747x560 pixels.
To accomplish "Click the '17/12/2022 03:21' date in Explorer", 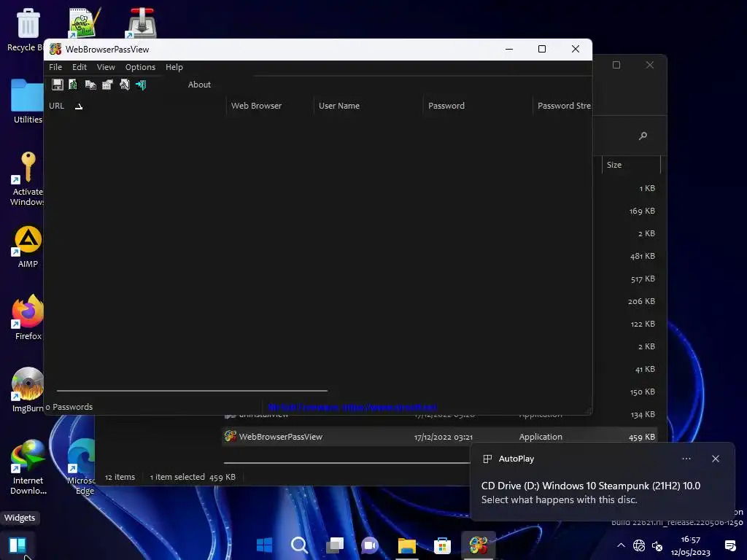I will pos(444,437).
